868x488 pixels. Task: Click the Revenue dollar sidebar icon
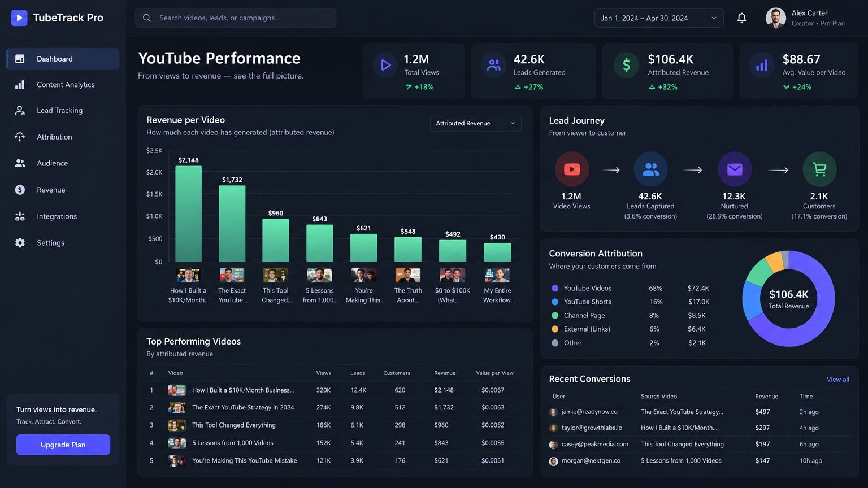20,190
